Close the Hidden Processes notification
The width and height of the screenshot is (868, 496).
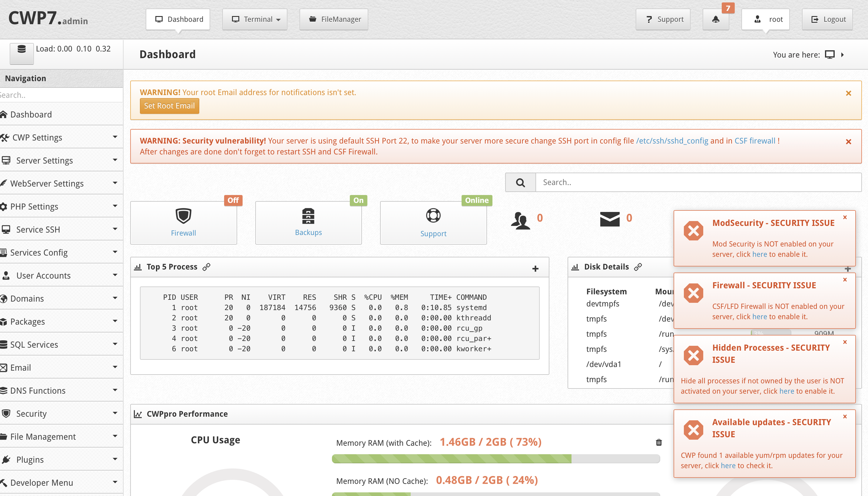(845, 342)
